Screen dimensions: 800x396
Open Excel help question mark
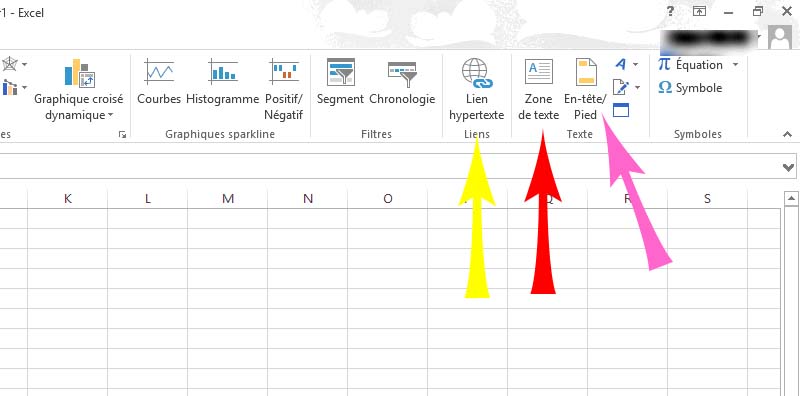click(670, 12)
